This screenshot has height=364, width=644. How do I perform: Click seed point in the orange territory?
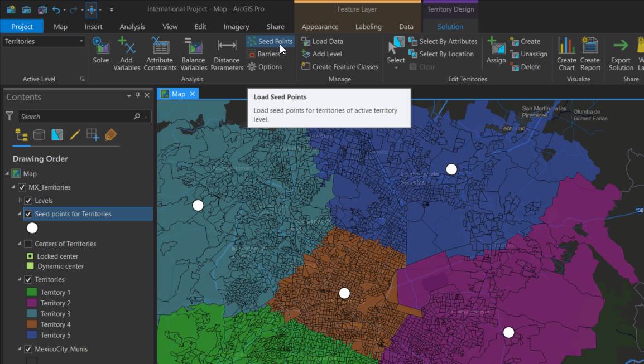344,293
